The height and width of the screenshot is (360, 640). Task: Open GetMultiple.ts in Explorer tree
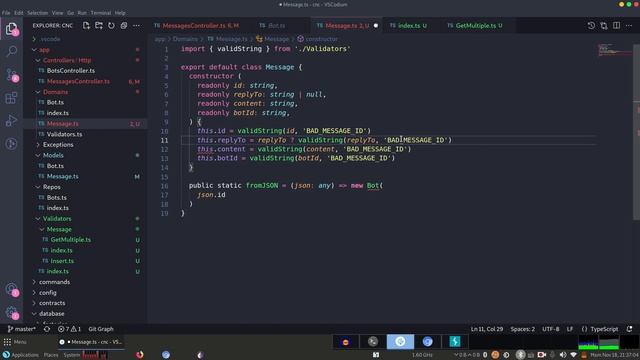pyautogui.click(x=71, y=240)
